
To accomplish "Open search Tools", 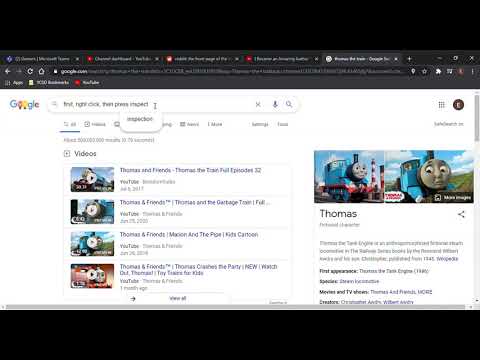I will [x=283, y=124].
